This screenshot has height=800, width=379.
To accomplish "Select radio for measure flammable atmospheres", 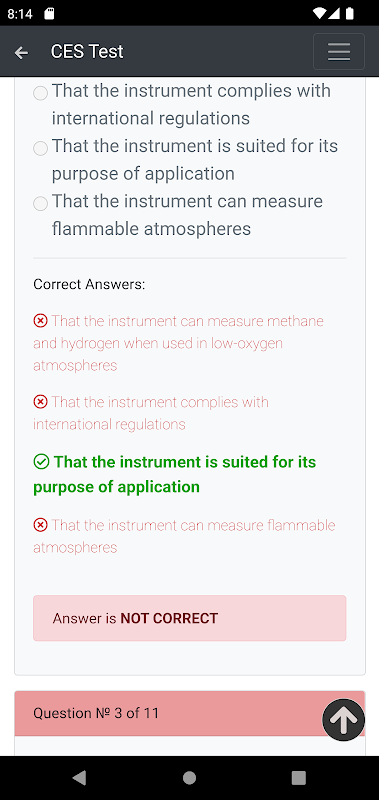I will click(x=40, y=204).
